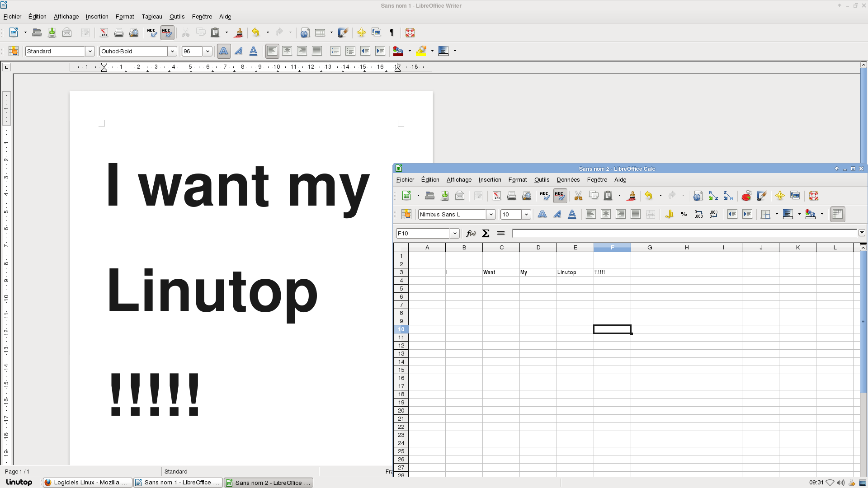Open Writer Tableau menu

pos(152,16)
